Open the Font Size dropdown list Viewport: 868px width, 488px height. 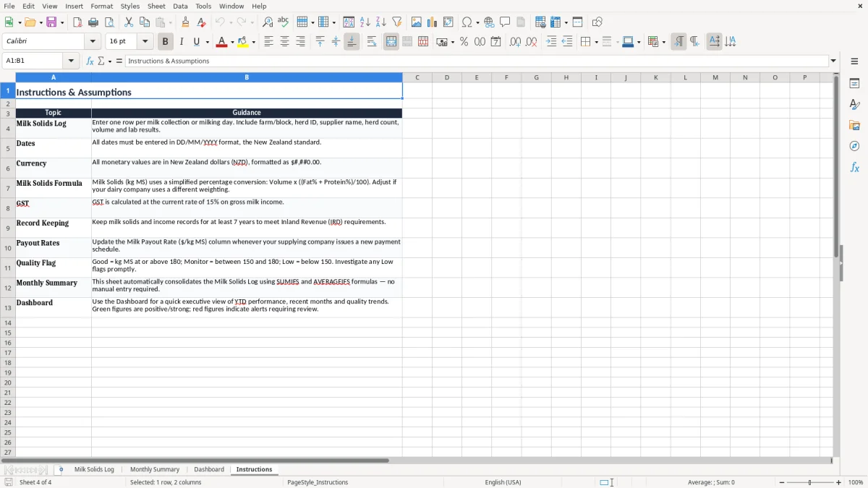point(145,42)
